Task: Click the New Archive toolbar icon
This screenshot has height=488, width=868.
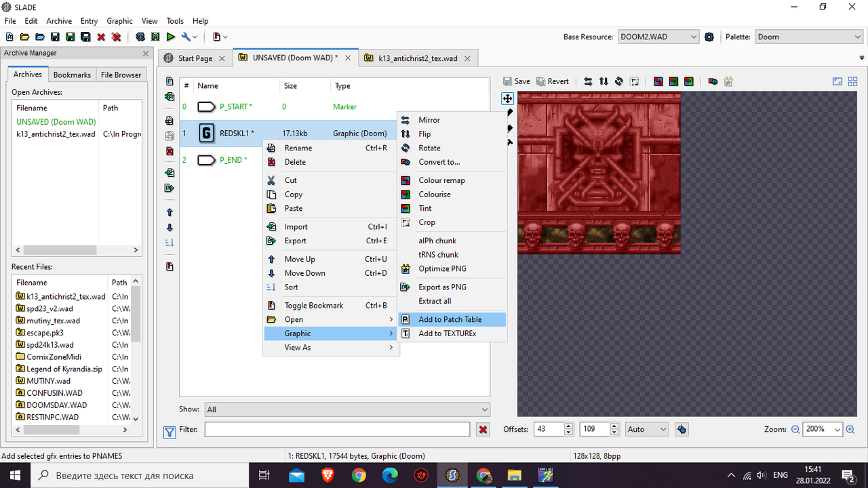Action: tap(9, 37)
